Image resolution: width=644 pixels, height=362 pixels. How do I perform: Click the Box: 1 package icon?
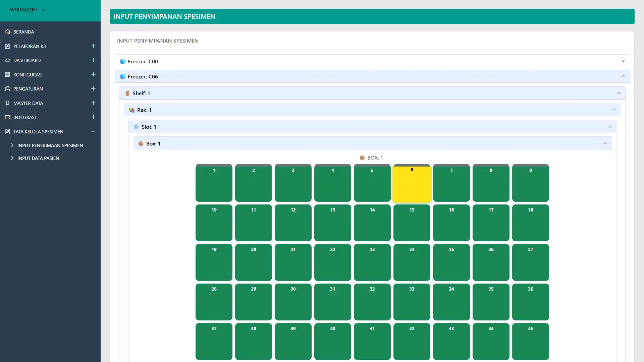click(141, 143)
